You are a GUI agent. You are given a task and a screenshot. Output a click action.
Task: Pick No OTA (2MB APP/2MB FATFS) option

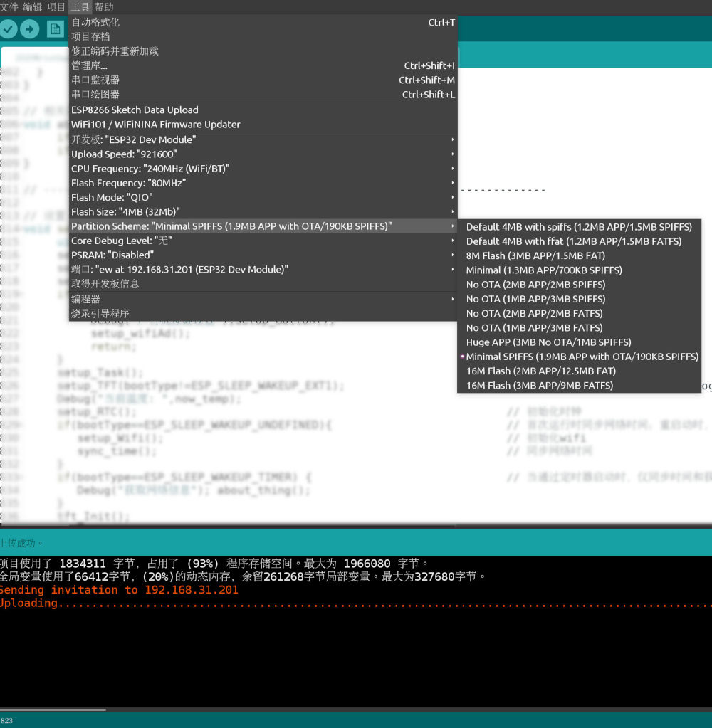[534, 313]
